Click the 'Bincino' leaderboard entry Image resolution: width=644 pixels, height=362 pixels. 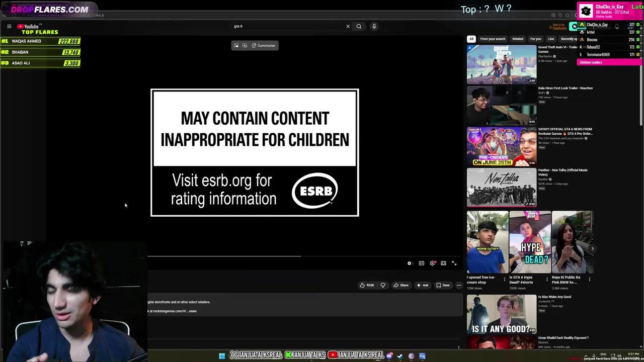click(592, 40)
